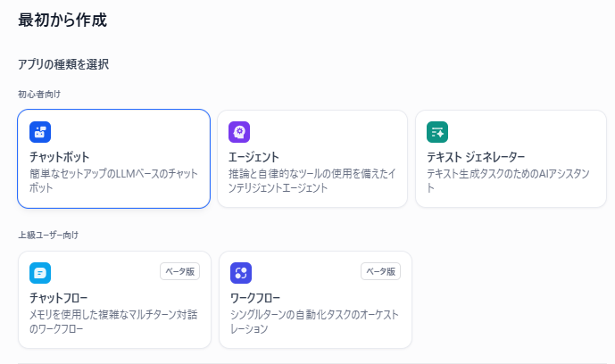Click the 上級ユーザー向け section label
This screenshot has width=615, height=364.
tap(48, 236)
